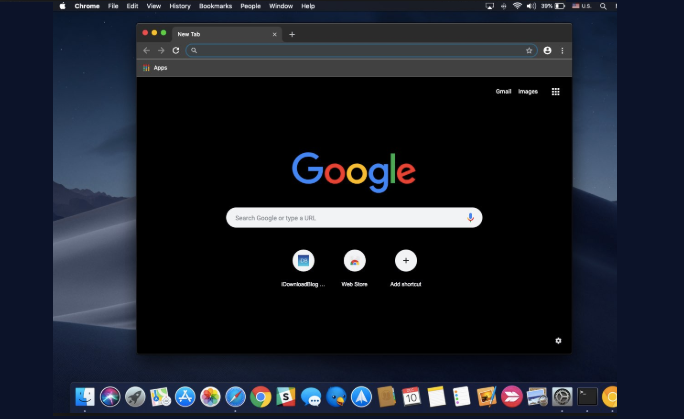This screenshot has height=419, width=684.
Task: Start voice search with the microphone icon
Action: point(470,217)
